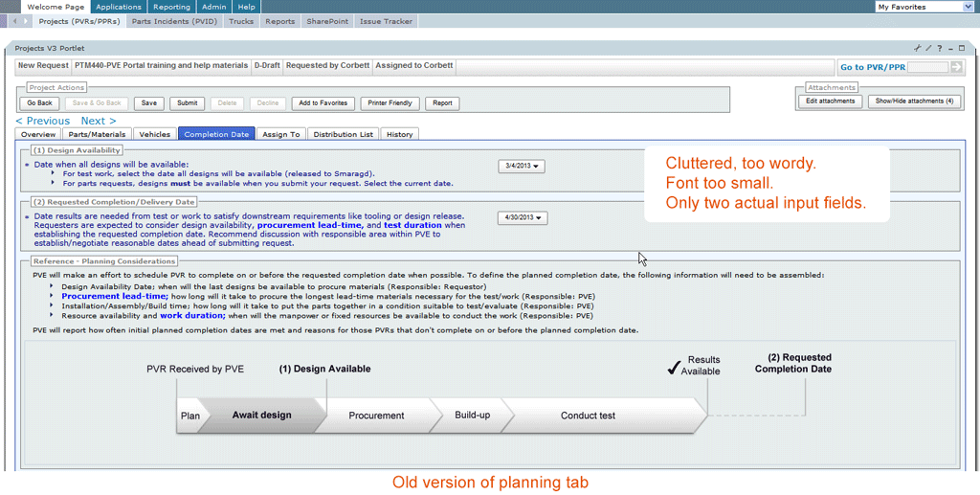Screen dimensions: 980x495
Task: Click the Next > link
Action: [x=99, y=121]
